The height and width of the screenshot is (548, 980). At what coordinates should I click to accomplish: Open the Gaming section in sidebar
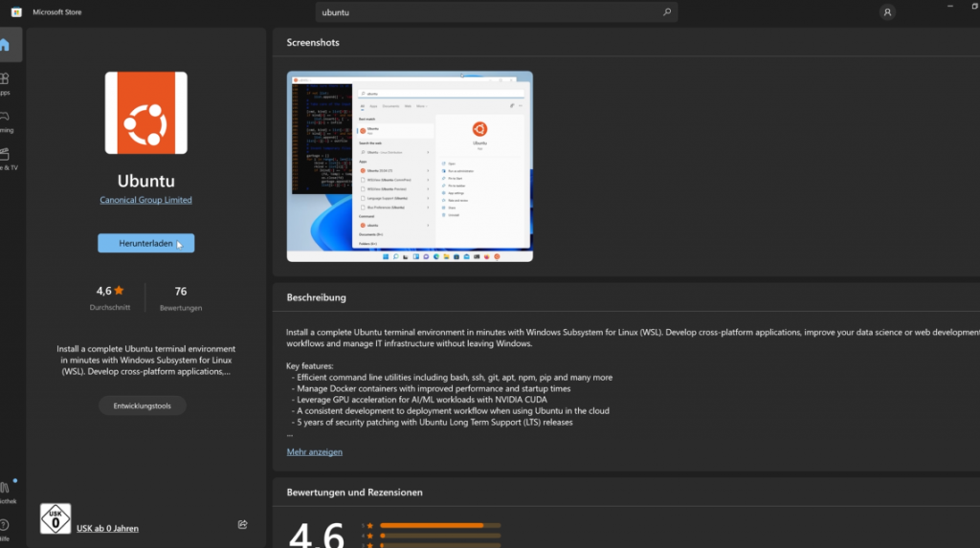[x=5, y=121]
